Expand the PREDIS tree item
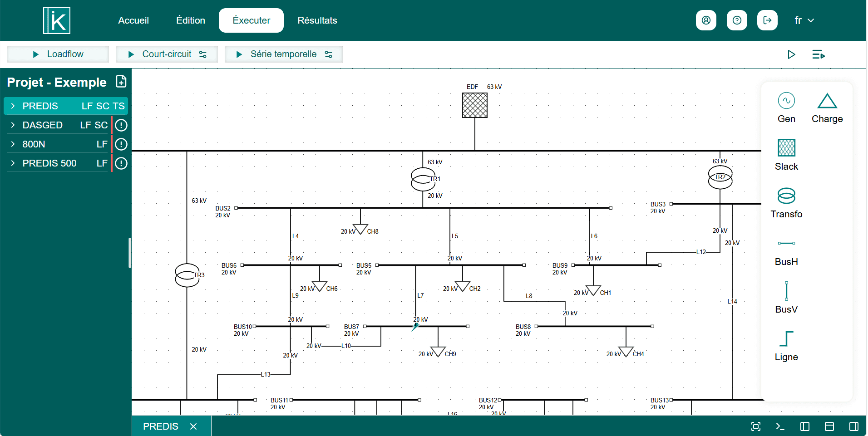 pos(13,106)
